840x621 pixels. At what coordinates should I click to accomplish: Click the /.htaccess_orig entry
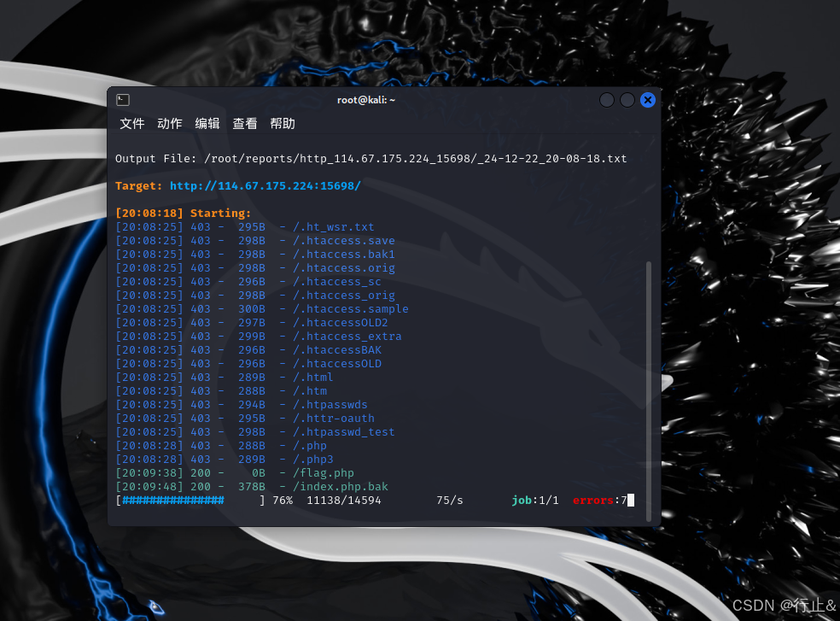click(343, 295)
